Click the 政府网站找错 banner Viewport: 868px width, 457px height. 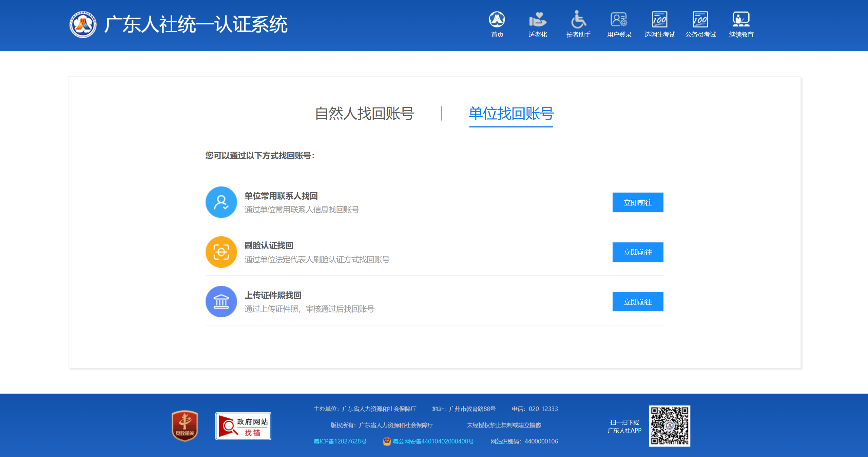pyautogui.click(x=243, y=426)
